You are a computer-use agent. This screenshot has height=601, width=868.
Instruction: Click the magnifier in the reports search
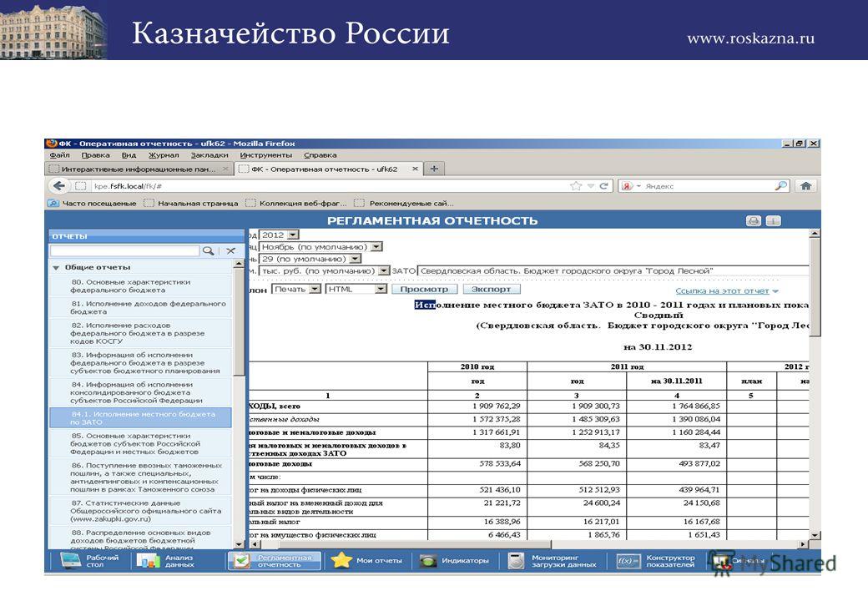(208, 250)
